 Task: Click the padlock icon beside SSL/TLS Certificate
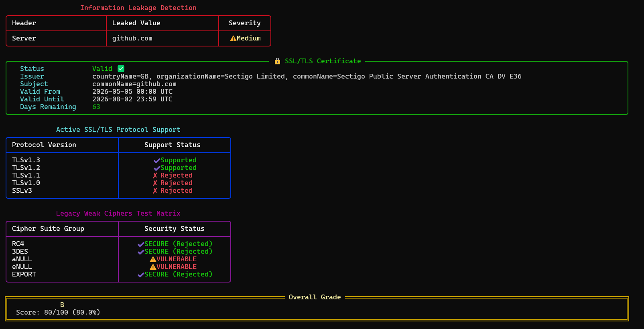[277, 61]
